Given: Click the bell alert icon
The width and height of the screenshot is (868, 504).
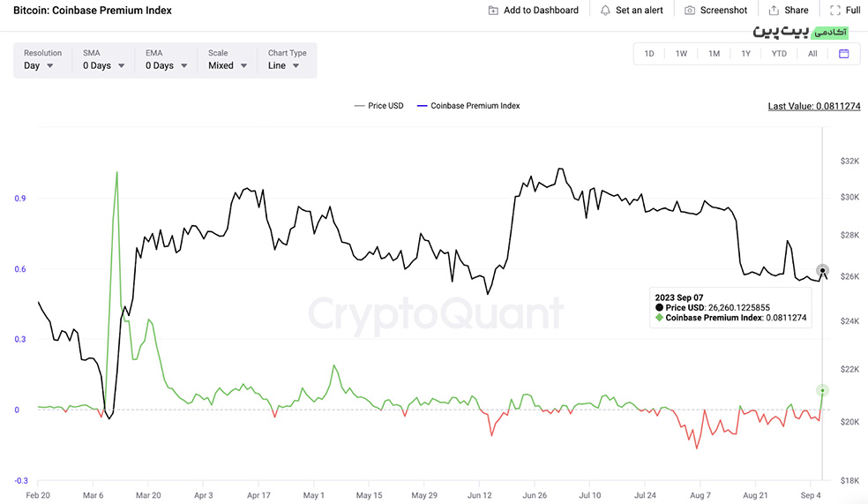Looking at the screenshot, I should [x=606, y=11].
